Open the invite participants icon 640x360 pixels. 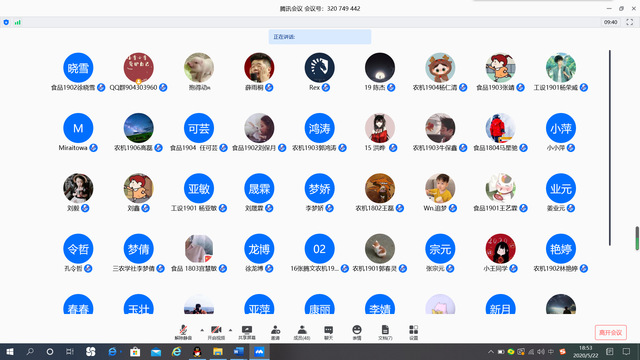click(276, 332)
